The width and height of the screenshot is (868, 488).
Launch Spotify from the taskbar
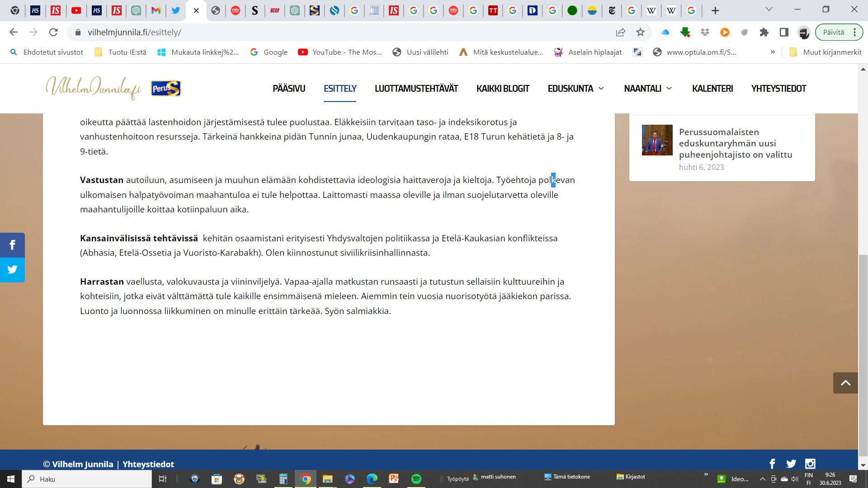(415, 479)
